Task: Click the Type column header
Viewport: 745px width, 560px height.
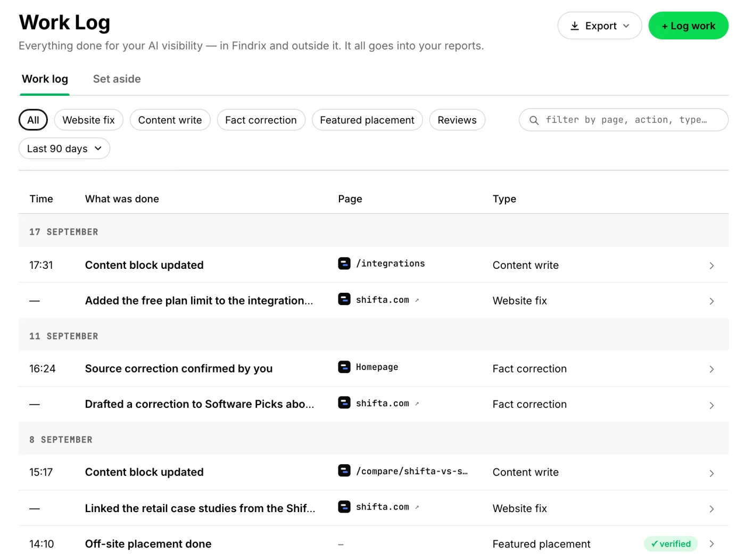Action: click(504, 199)
